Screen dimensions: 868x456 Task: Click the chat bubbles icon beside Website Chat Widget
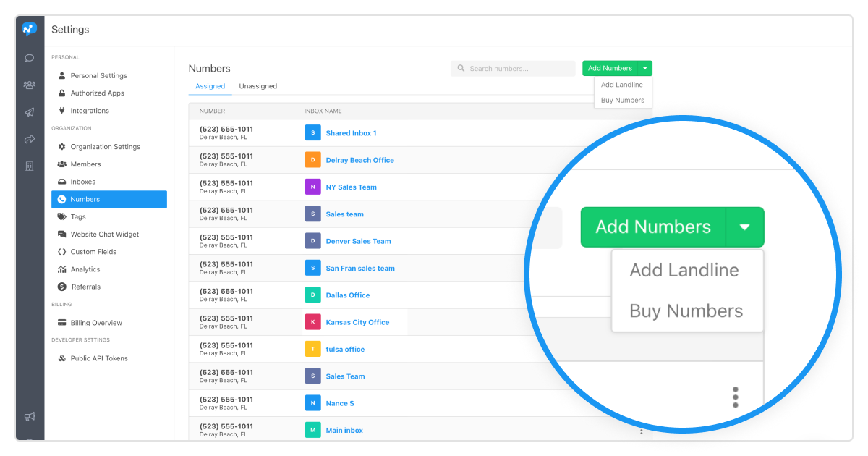62,235
